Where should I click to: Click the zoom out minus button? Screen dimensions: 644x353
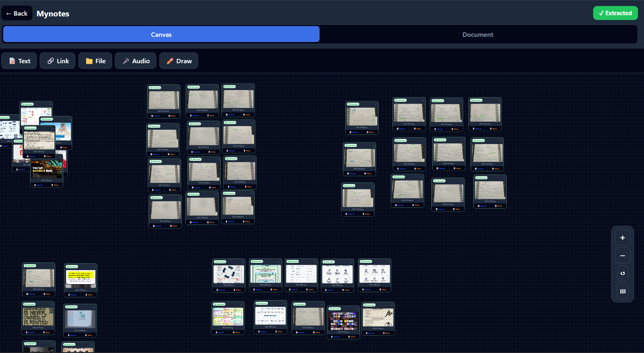[622, 256]
